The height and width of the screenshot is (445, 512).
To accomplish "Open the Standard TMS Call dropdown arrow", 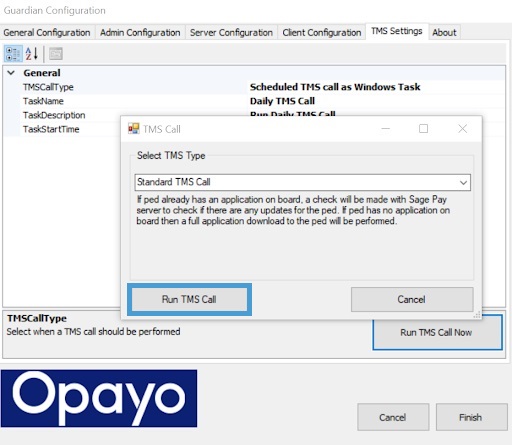I will click(x=463, y=182).
